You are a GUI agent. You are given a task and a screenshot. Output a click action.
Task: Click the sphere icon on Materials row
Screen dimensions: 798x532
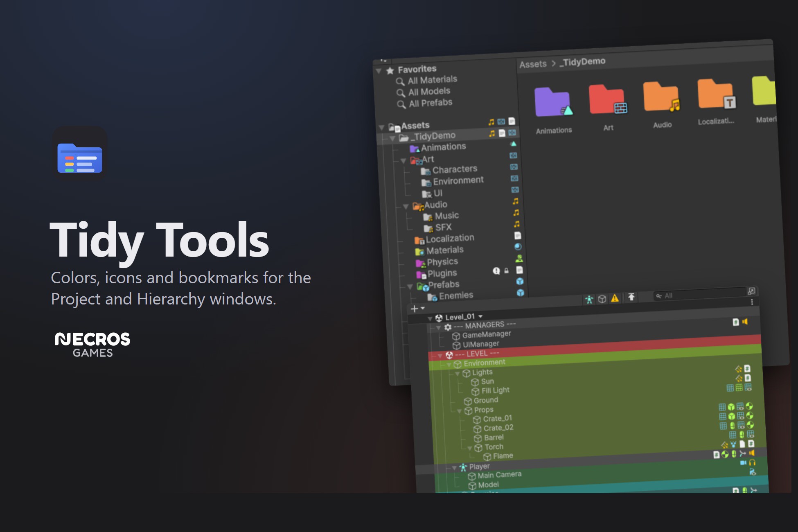pyautogui.click(x=518, y=247)
